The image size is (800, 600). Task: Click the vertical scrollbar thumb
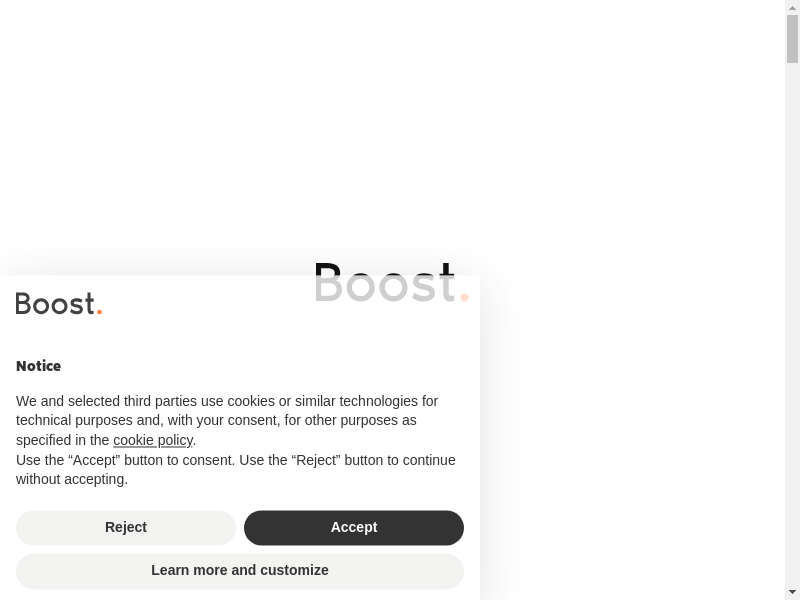[x=792, y=39]
